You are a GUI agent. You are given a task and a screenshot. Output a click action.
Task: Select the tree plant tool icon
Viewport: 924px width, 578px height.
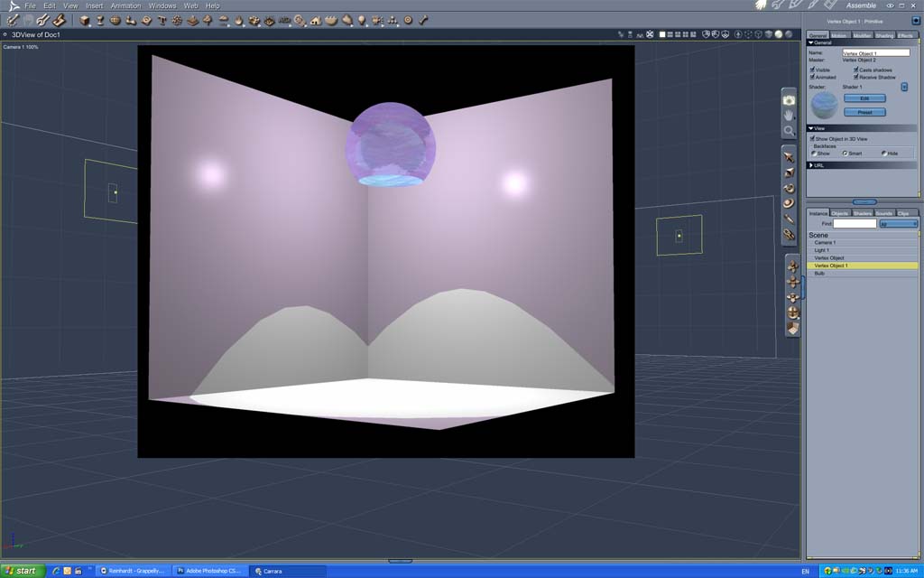[x=208, y=21]
